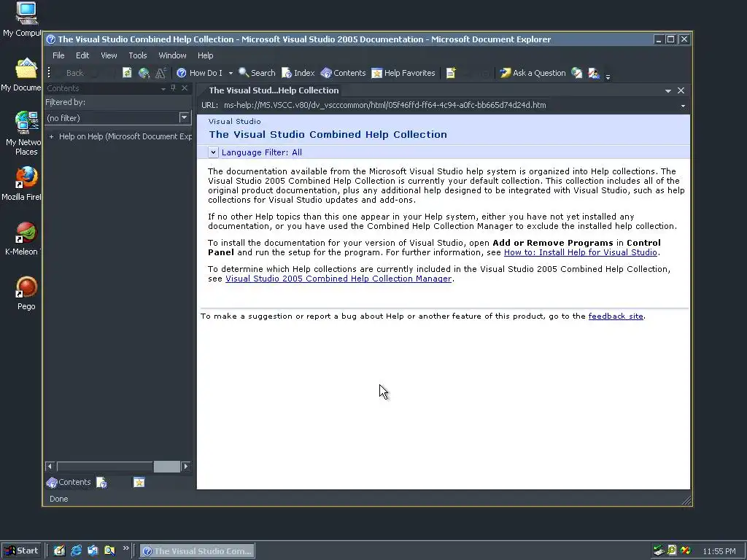Click the Send Feedback toolbar icon
747x560 pixels.
pos(594,73)
